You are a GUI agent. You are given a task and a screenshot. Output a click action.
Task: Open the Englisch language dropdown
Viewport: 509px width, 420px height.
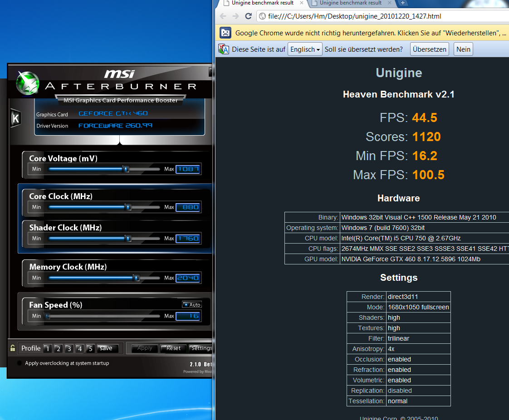pyautogui.click(x=305, y=49)
